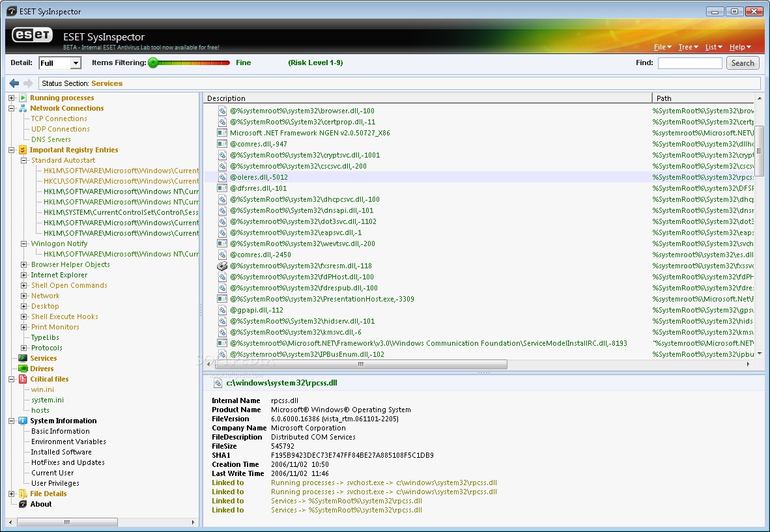
Task: Click the ESET logo in header
Action: [x=33, y=35]
